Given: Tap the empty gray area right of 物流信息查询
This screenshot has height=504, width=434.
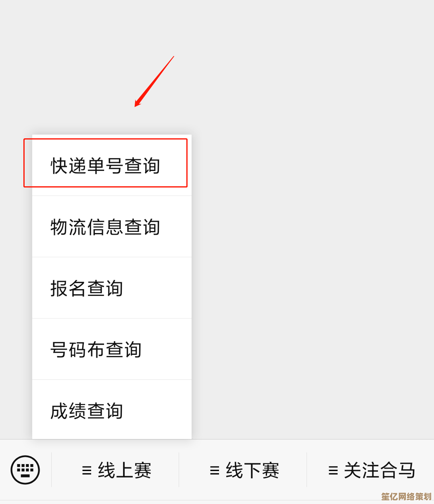Looking at the screenshot, I should point(313,227).
